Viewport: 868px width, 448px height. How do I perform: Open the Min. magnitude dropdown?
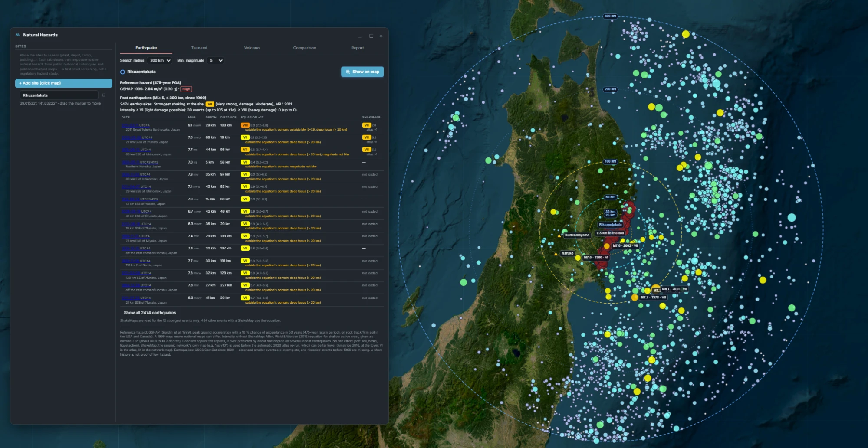(x=216, y=61)
